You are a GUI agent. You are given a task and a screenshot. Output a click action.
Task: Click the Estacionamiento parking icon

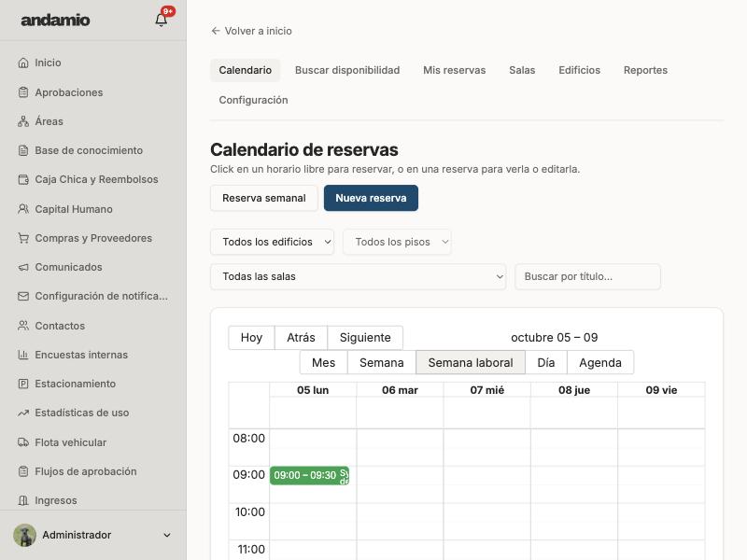(x=22, y=384)
